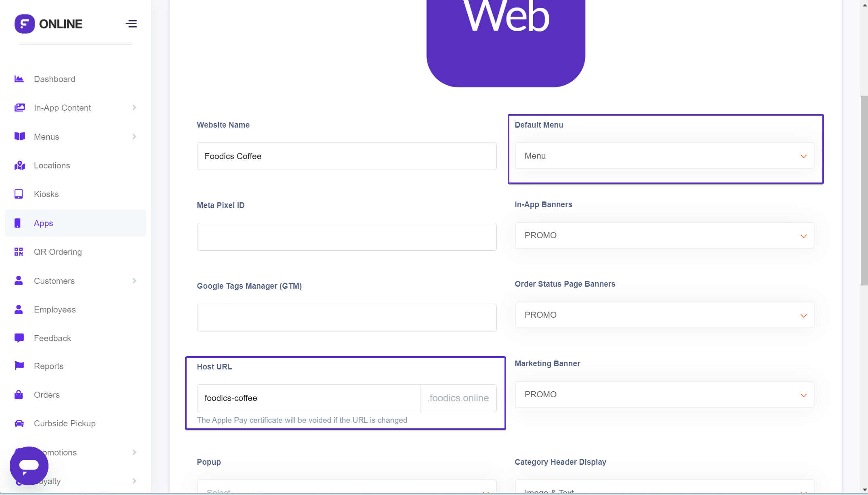Click the Apple Pay certificate warning text
This screenshot has height=495, width=868.
[x=302, y=420]
